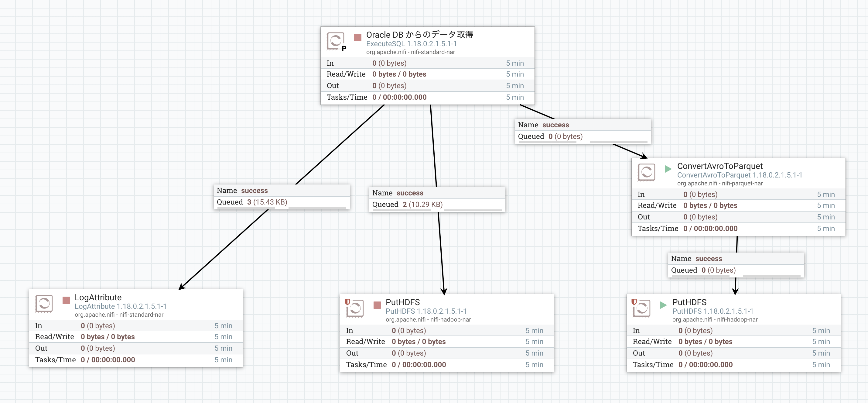This screenshot has width=868, height=403.
Task: Click the LogAttribute processor icon
Action: pos(44,304)
